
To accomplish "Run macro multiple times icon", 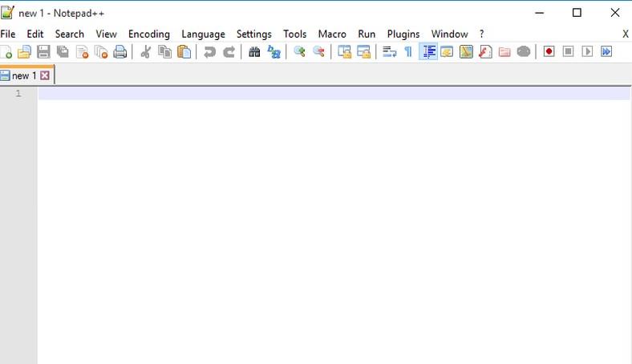I will pos(606,51).
